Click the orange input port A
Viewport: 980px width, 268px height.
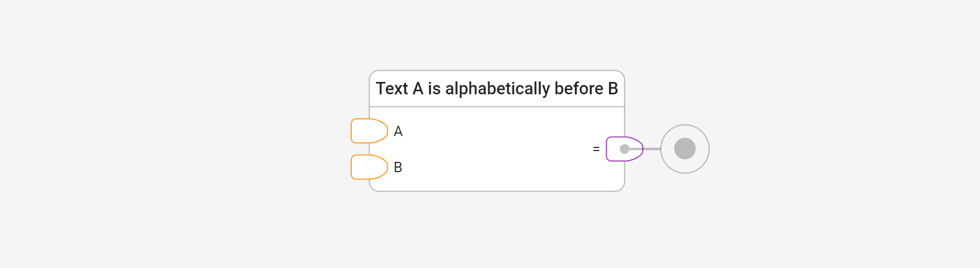368,131
